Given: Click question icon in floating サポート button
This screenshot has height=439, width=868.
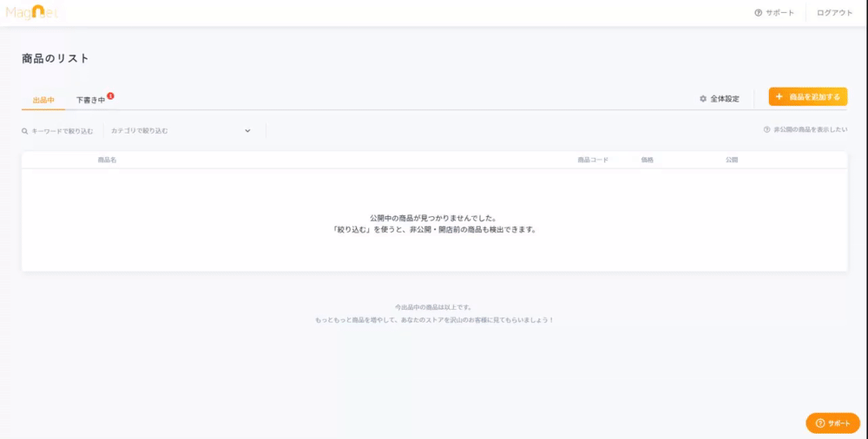Looking at the screenshot, I should tap(820, 423).
